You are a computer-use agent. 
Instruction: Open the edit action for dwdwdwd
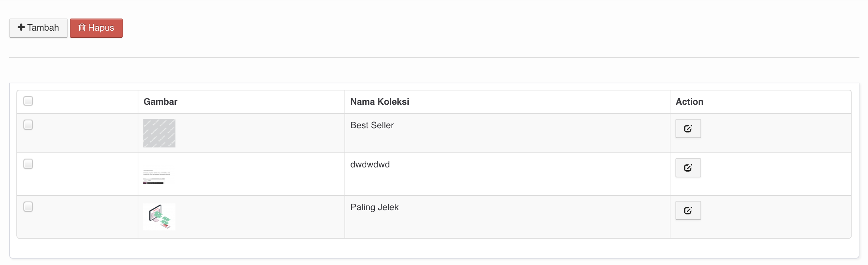point(688,168)
